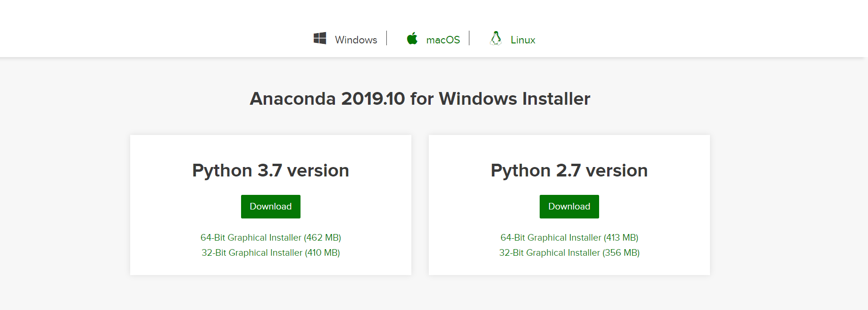The image size is (868, 310).
Task: Click the Anaconda 2019.10 for Windows Installer title
Action: [x=420, y=99]
